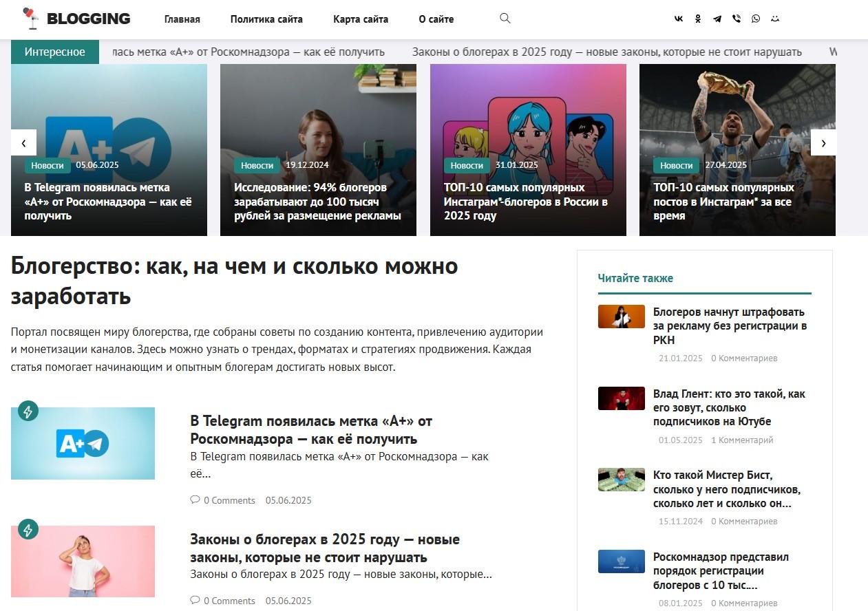Click Новости tag dated 05.06.2025
Screen dimensions: 868x611
coord(47,165)
